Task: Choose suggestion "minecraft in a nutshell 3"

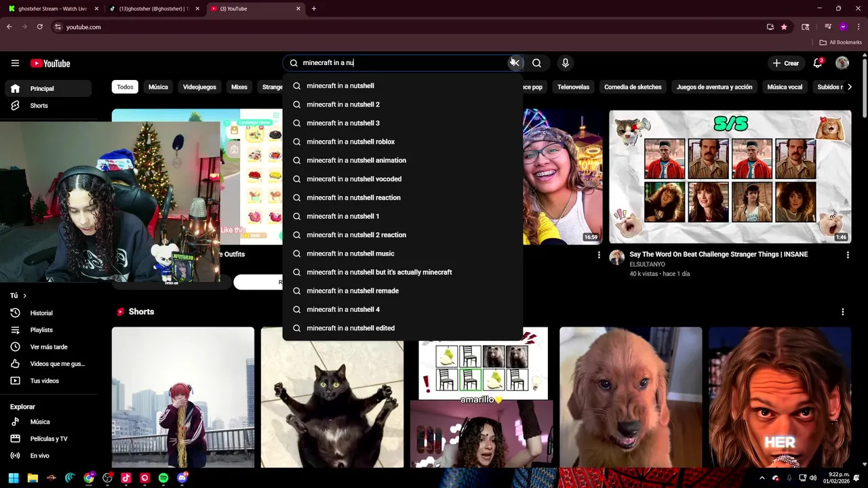Action: coord(403,123)
